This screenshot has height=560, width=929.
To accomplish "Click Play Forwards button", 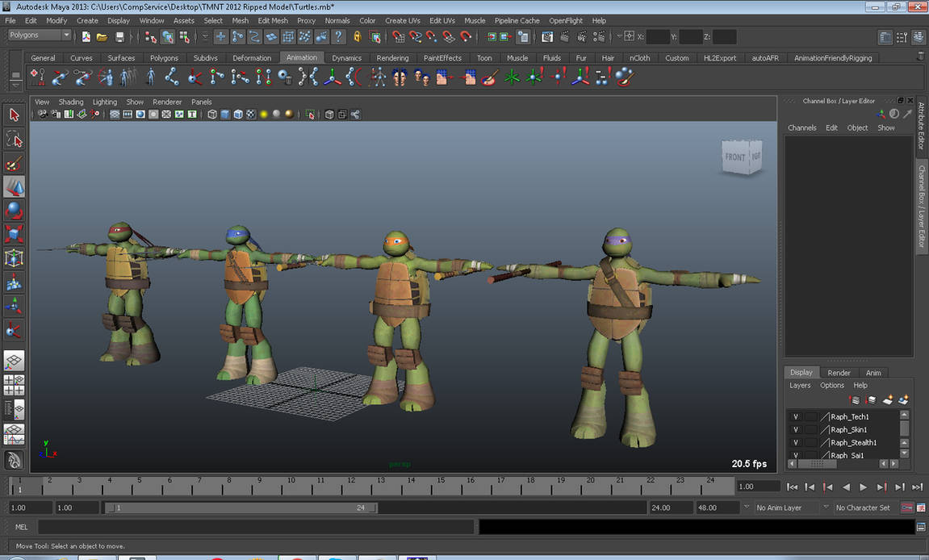I will (864, 487).
